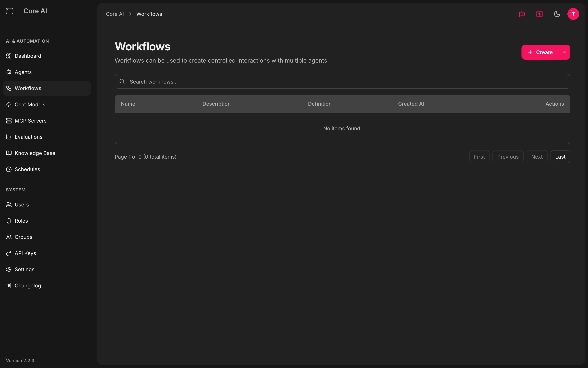Click the plus icon on Create button

coord(530,52)
